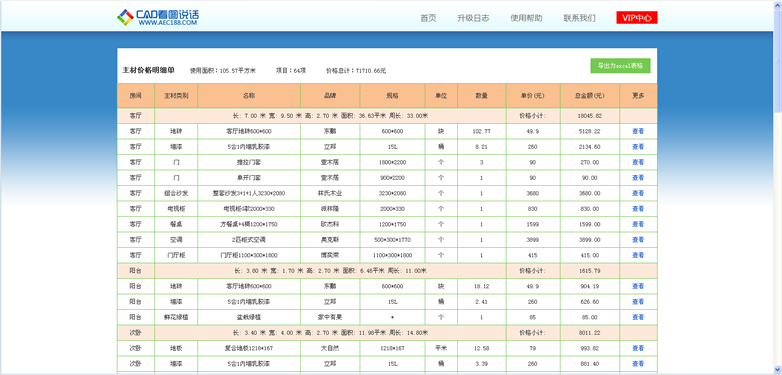Click the 大自然 brand cell
782x375 pixels.
(330, 348)
